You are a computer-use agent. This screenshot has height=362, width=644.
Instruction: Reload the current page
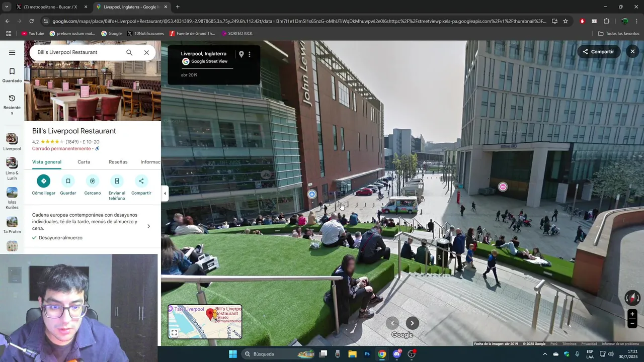click(31, 21)
